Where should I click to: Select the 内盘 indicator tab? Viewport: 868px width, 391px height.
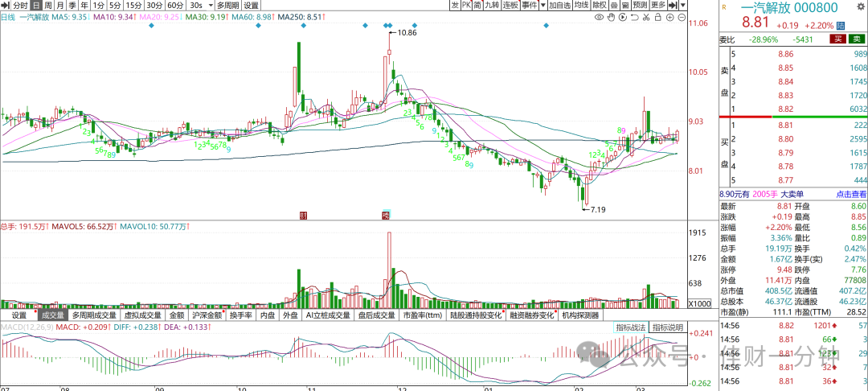tap(268, 315)
